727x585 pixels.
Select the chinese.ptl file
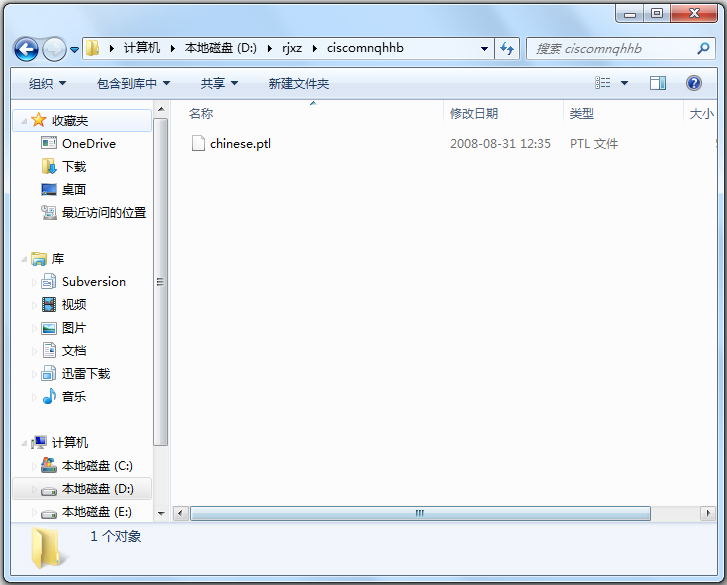[x=240, y=144]
